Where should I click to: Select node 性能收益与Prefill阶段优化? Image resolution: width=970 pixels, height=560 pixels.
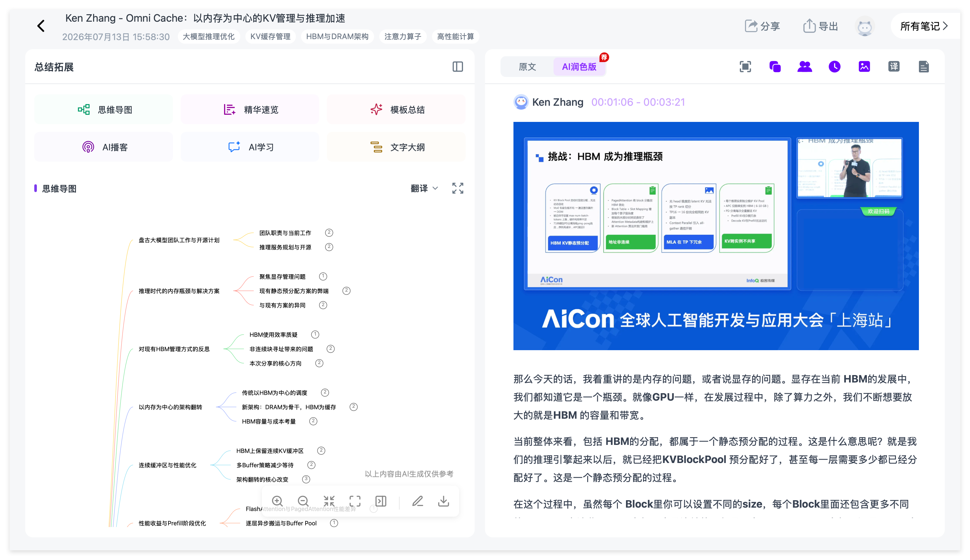pos(172,523)
